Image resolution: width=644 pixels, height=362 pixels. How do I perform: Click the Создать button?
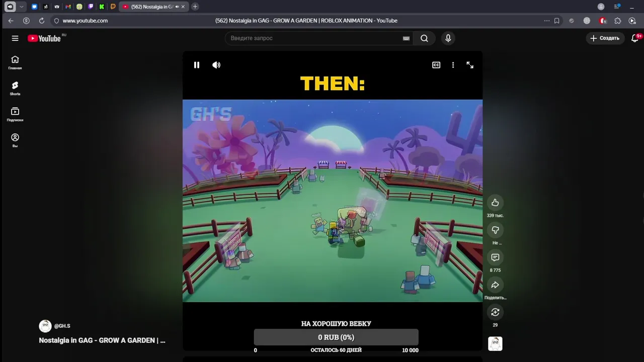pos(605,38)
